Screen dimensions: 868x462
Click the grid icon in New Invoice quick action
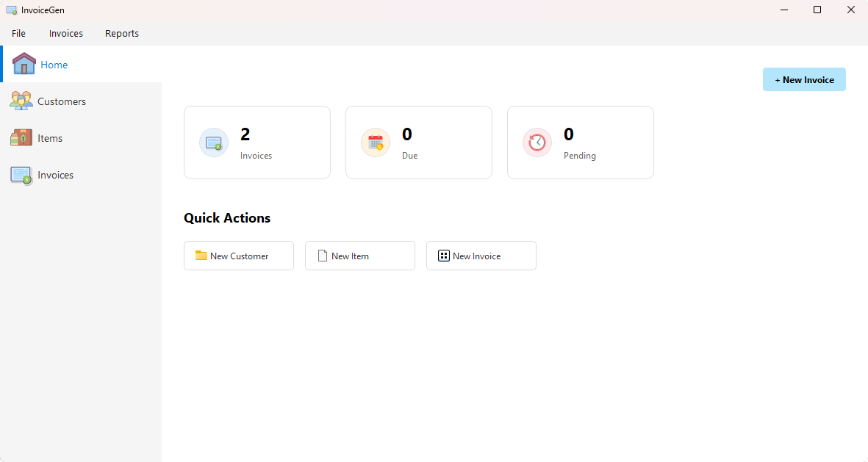coord(443,256)
